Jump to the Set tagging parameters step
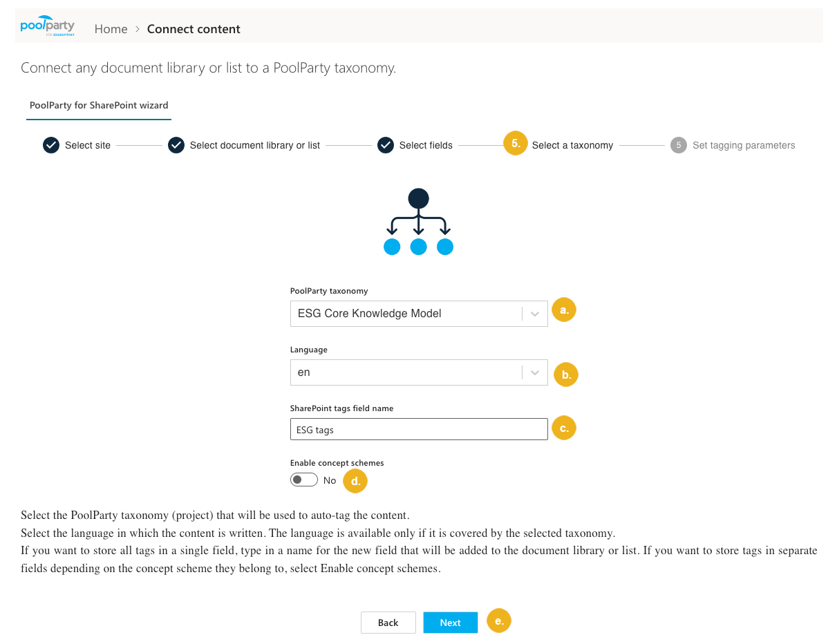This screenshot has width=837, height=644. (x=743, y=145)
